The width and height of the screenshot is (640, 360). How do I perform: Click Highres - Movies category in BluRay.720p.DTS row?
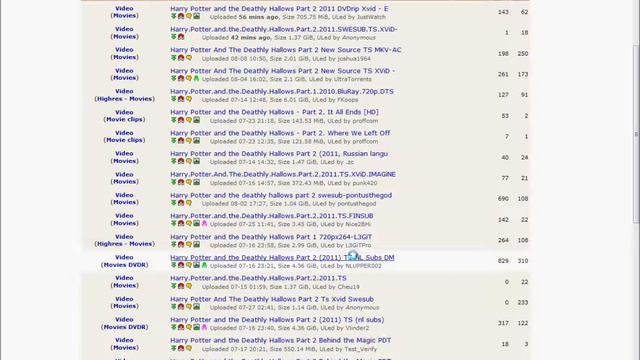coord(124,99)
